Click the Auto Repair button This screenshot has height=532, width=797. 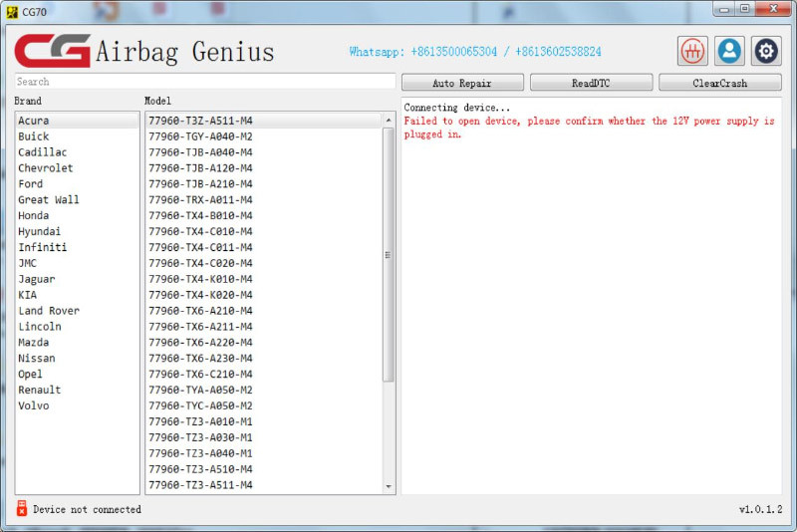462,83
